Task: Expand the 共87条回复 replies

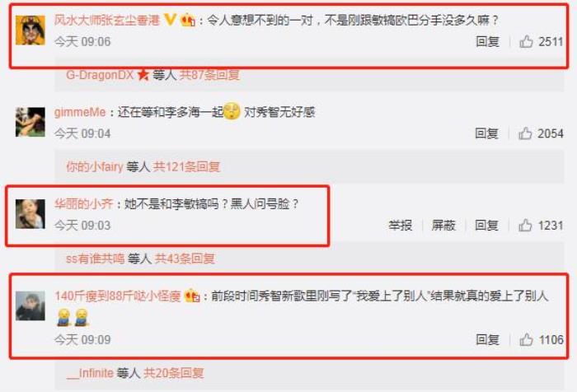Action: 209,75
